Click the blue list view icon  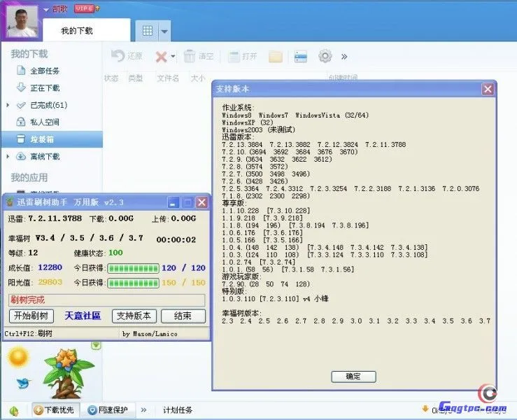point(300,57)
